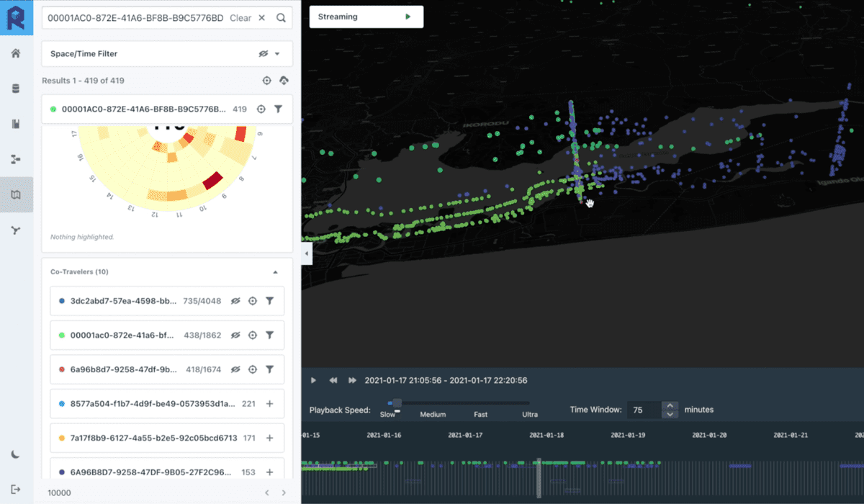Image resolution: width=864 pixels, height=504 pixels.
Task: Click the 10000 page size value
Action: point(59,493)
